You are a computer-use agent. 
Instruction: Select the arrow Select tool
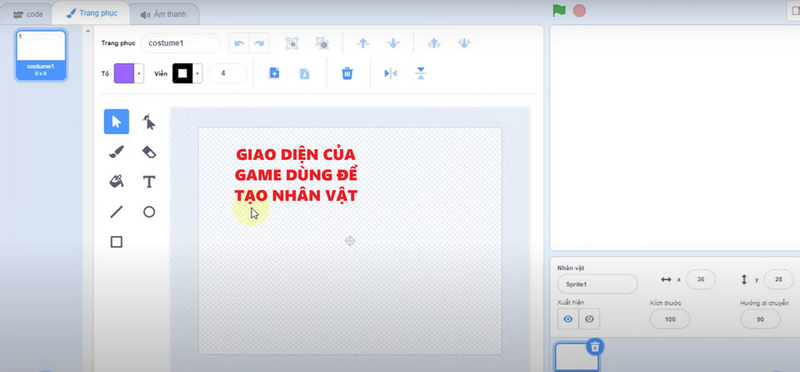coord(116,121)
